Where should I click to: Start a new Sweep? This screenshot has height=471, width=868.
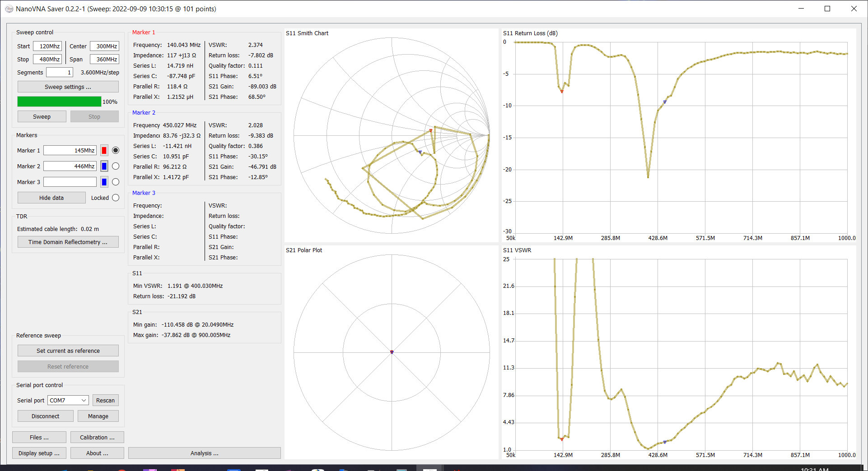42,117
